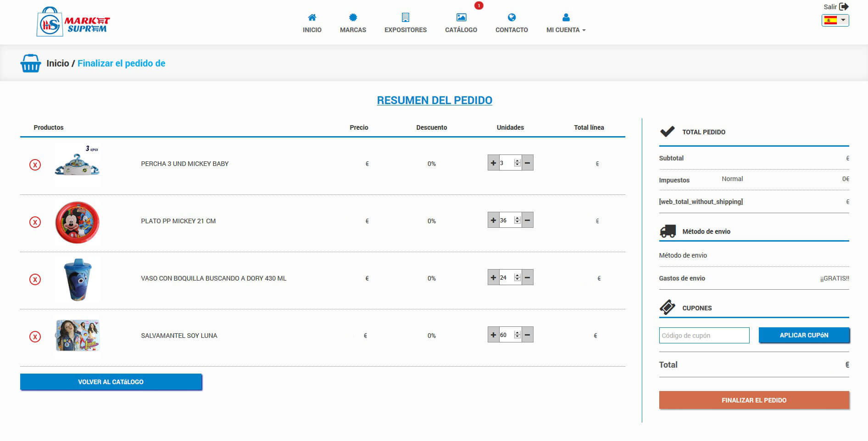The width and height of the screenshot is (868, 441).
Task: Focus the Código de cupón input field
Action: coord(704,335)
